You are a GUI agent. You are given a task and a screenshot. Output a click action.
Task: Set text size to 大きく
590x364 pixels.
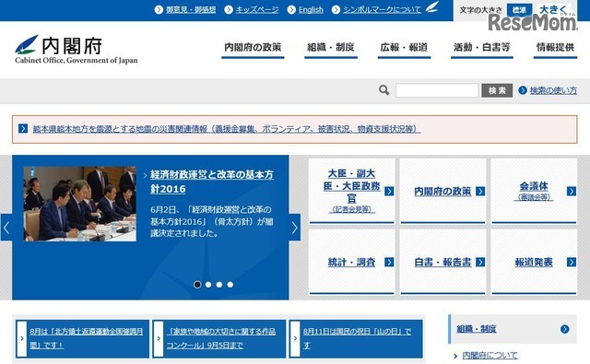tap(553, 10)
